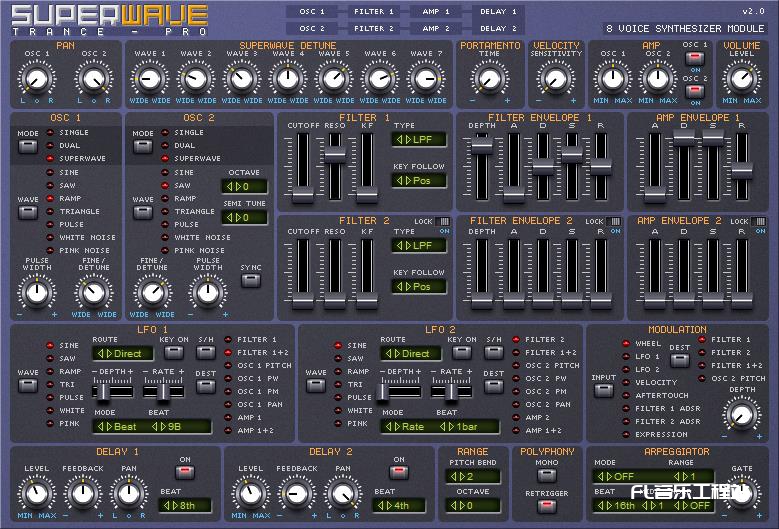The width and height of the screenshot is (779, 529).
Task: Open the Delay 1 tab
Action: (x=498, y=11)
